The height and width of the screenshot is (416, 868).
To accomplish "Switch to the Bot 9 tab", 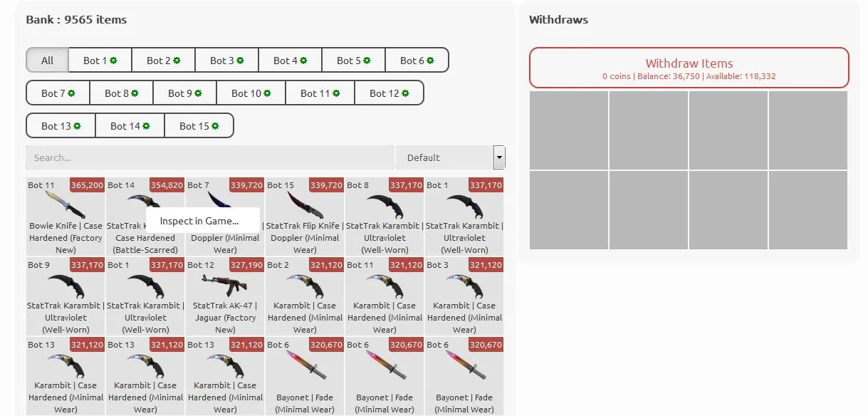I will 184,93.
